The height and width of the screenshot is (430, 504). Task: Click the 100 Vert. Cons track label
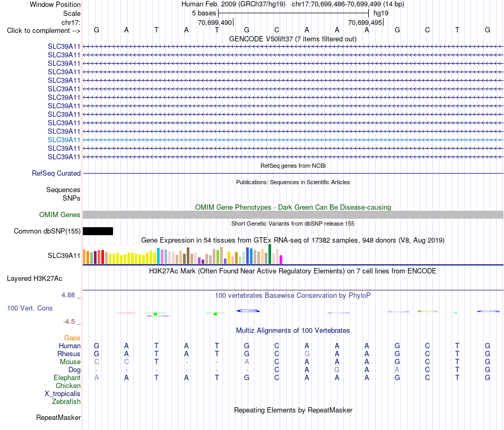[30, 308]
